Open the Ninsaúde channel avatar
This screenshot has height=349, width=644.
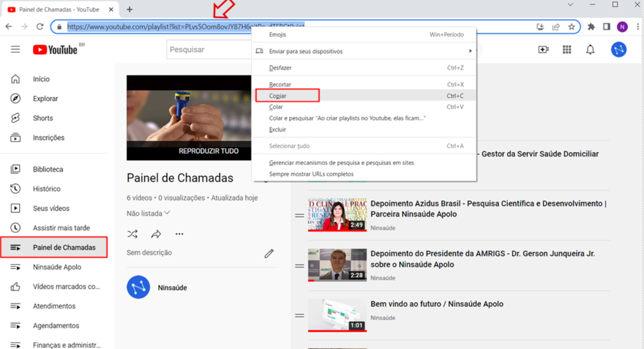[x=138, y=288]
